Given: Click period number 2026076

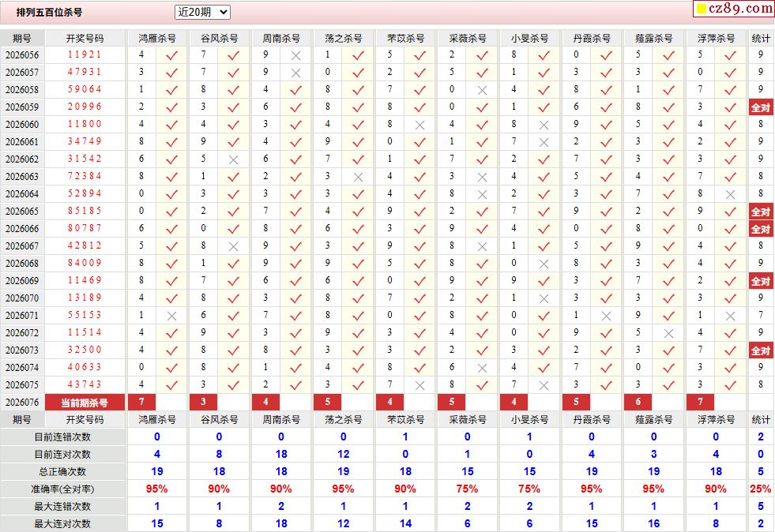Looking at the screenshot, I should (x=22, y=402).
